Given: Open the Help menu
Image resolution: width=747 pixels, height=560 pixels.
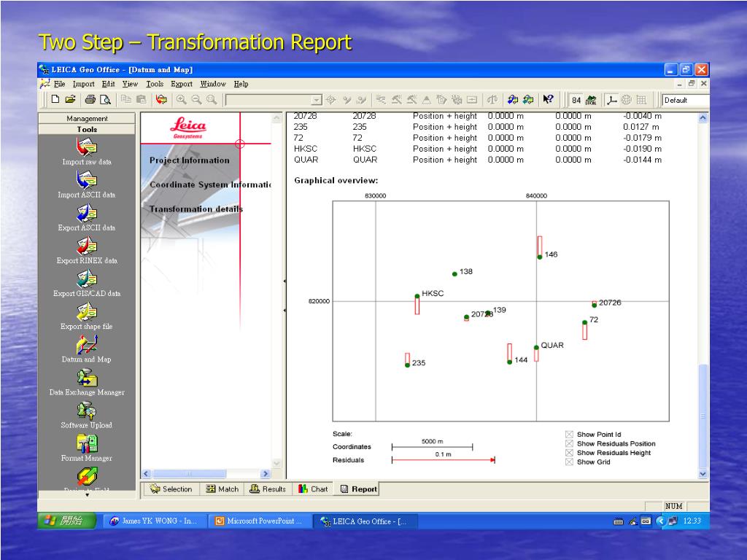Looking at the screenshot, I should pos(241,84).
